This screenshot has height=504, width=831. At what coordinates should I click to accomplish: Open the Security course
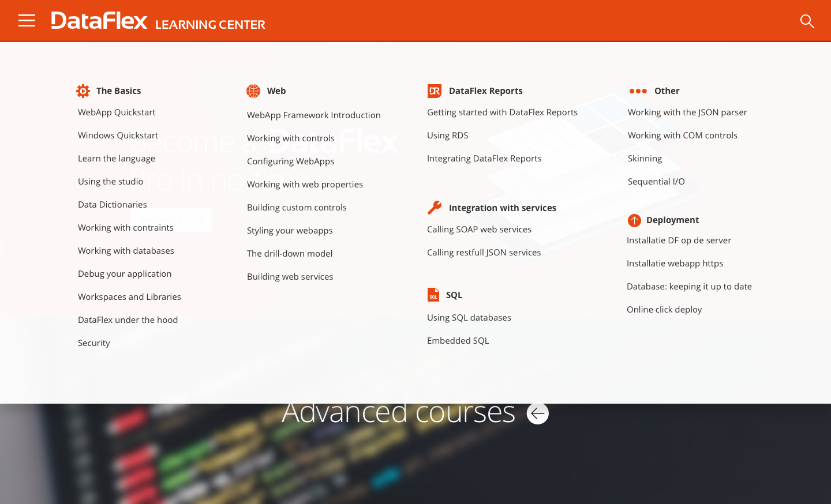(94, 343)
